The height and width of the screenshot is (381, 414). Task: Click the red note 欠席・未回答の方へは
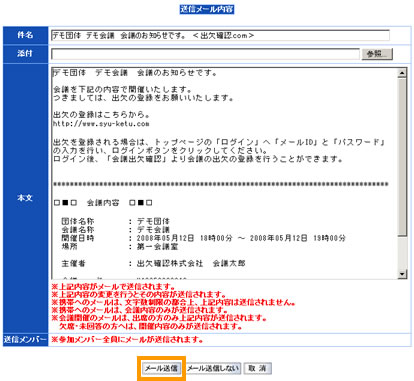[x=151, y=326]
